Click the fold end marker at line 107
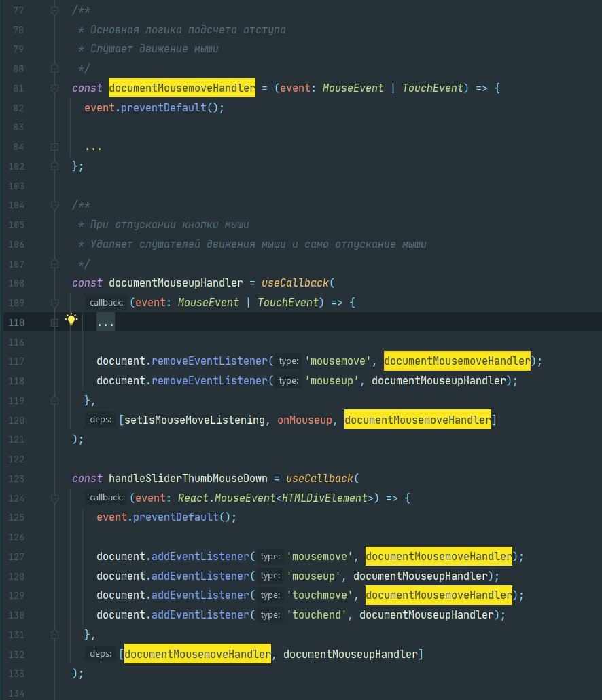 click(x=54, y=264)
